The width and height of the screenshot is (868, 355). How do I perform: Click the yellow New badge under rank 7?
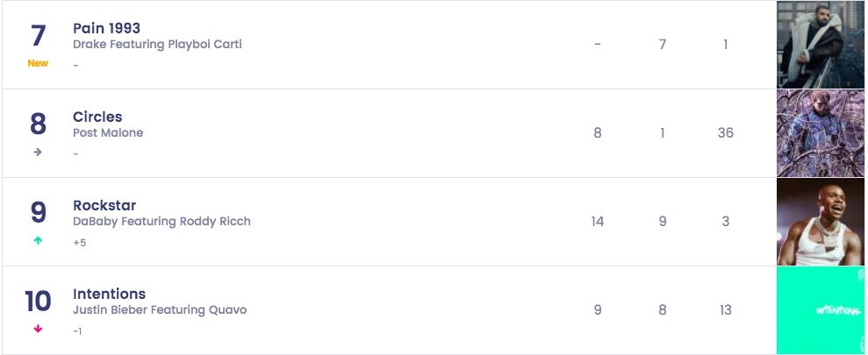click(38, 63)
